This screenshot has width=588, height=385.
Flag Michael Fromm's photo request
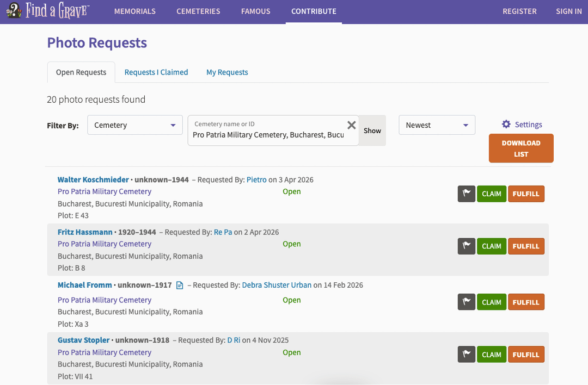466,302
